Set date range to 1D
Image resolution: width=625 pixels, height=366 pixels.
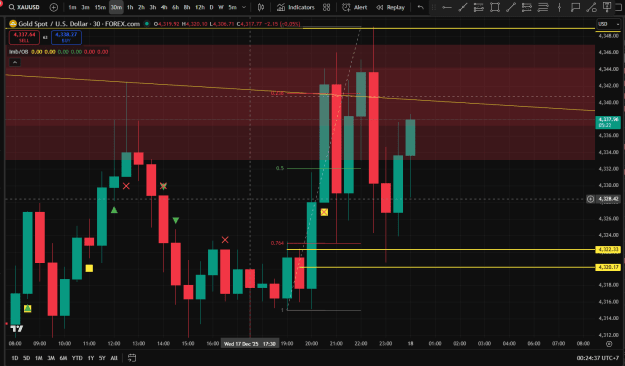tap(15, 358)
